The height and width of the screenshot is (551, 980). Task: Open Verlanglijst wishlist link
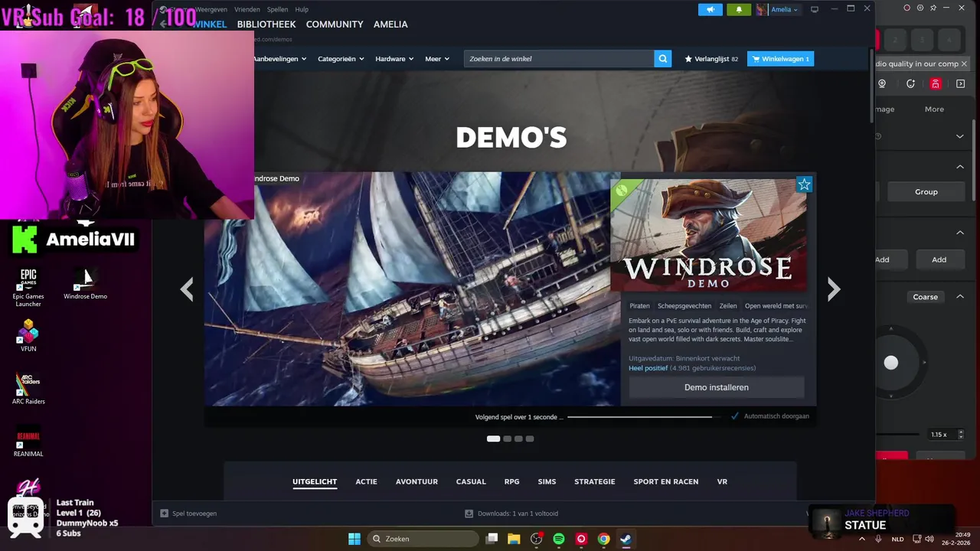[x=711, y=59]
